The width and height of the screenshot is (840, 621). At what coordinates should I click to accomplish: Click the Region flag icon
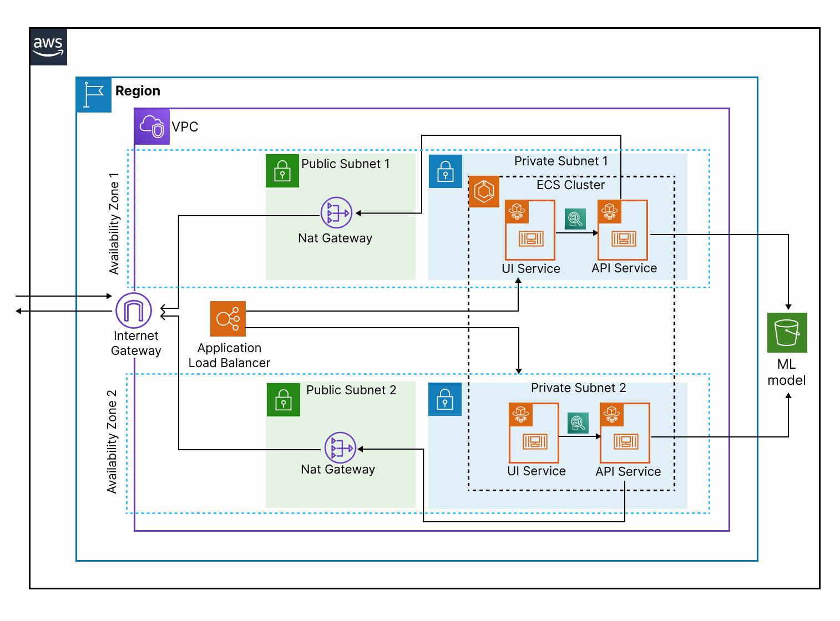[x=94, y=95]
